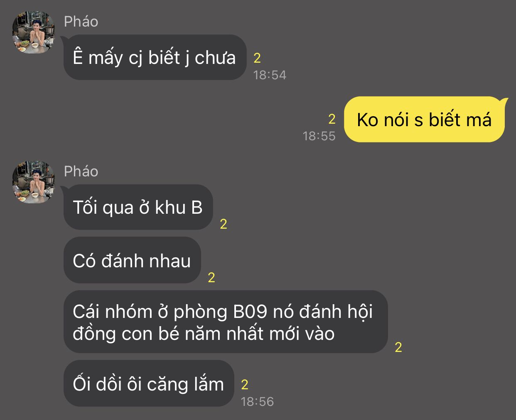Click empty chat background below first message

[166, 116]
